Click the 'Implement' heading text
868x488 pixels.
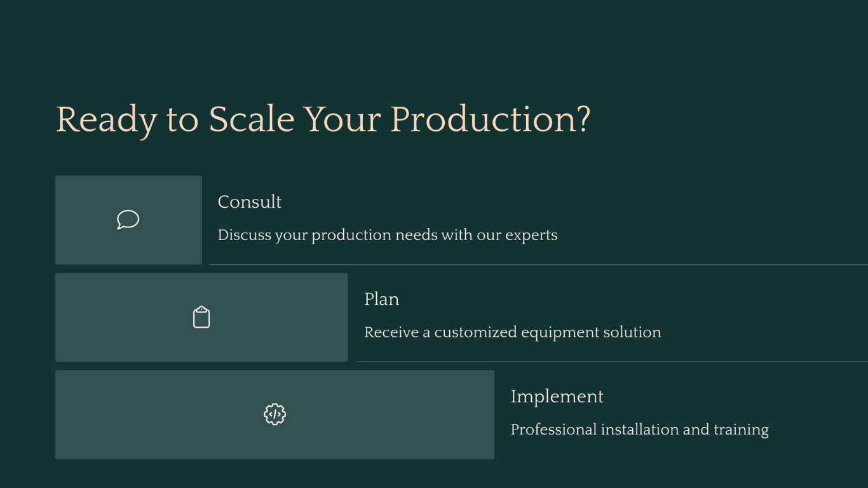pos(557,397)
